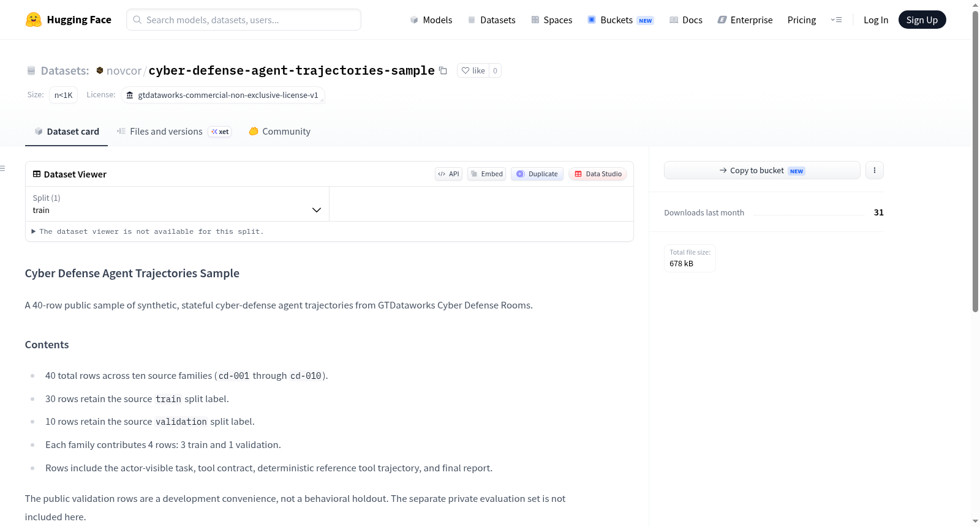This screenshot has height=527, width=980.
Task: Open the three-dot more options menu
Action: pyautogui.click(x=875, y=170)
